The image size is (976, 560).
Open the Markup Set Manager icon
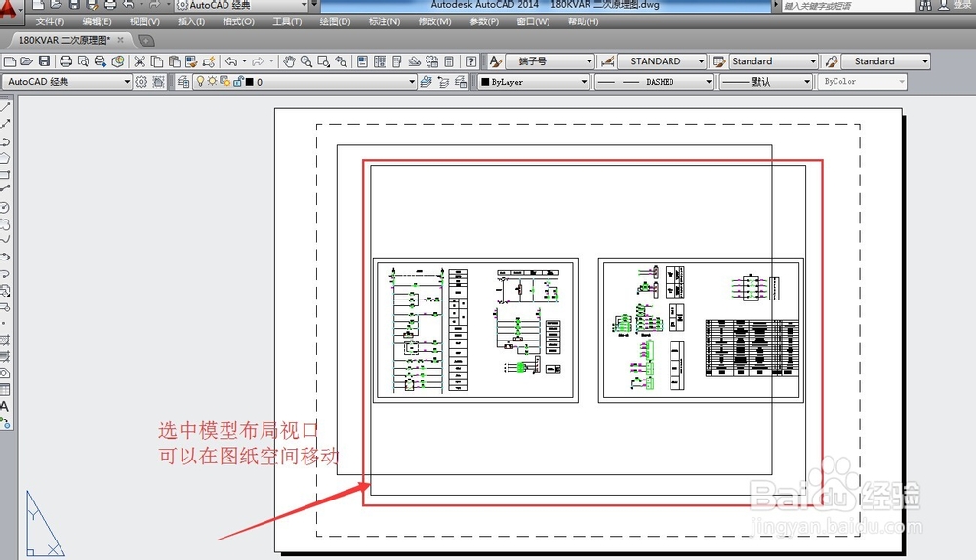(432, 61)
